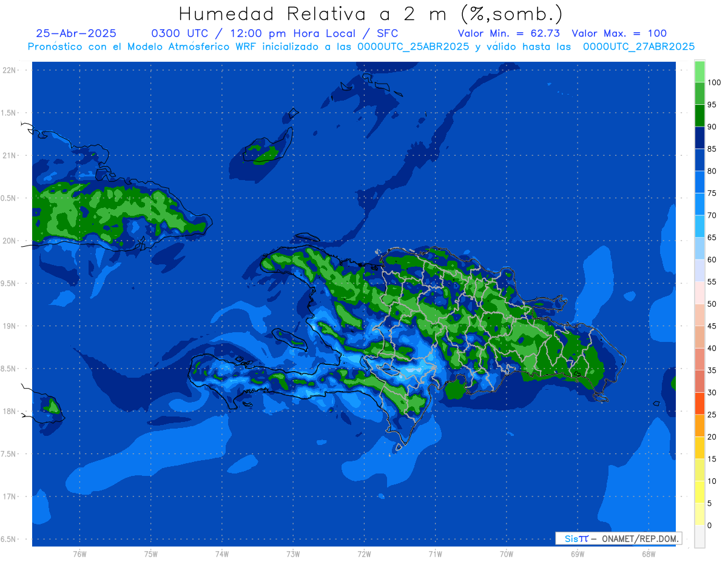Click the legend scale value 50
728x562 pixels.
(712, 304)
